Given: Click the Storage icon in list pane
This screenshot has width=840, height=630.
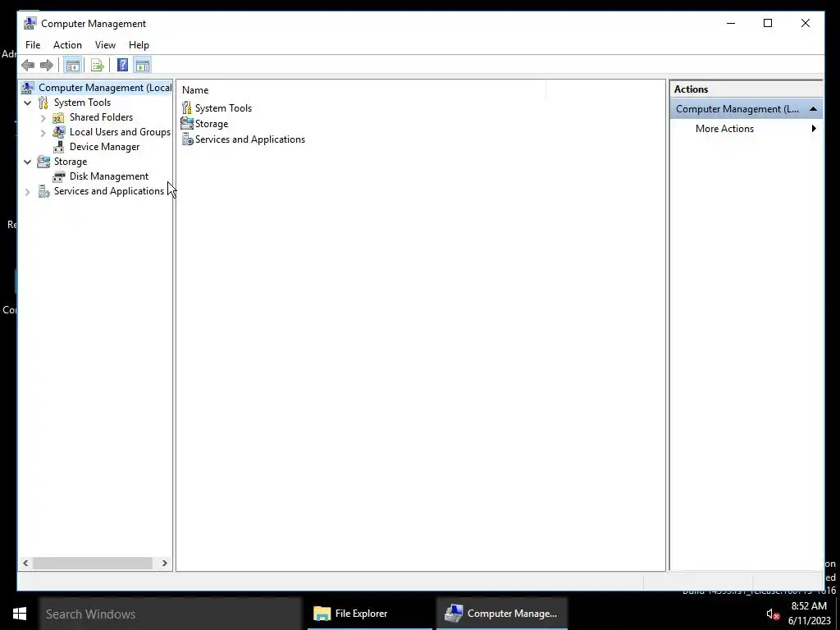Looking at the screenshot, I should tap(187, 123).
